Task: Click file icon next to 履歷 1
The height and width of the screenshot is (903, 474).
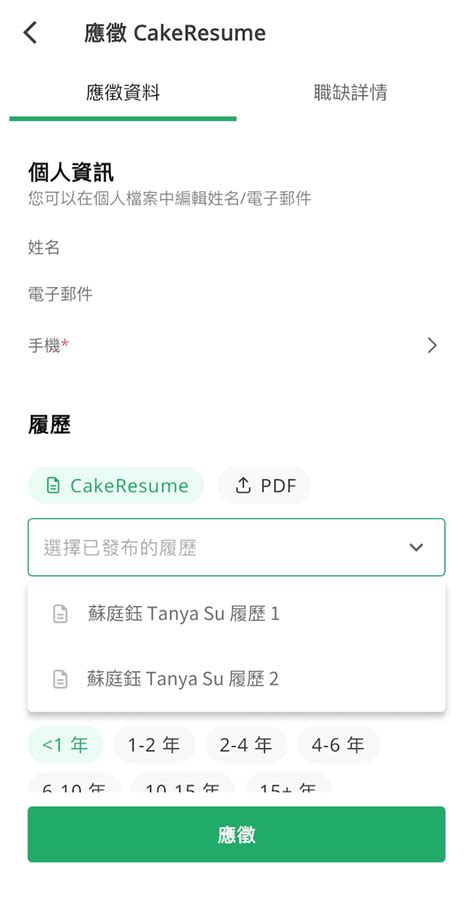Action: click(60, 614)
